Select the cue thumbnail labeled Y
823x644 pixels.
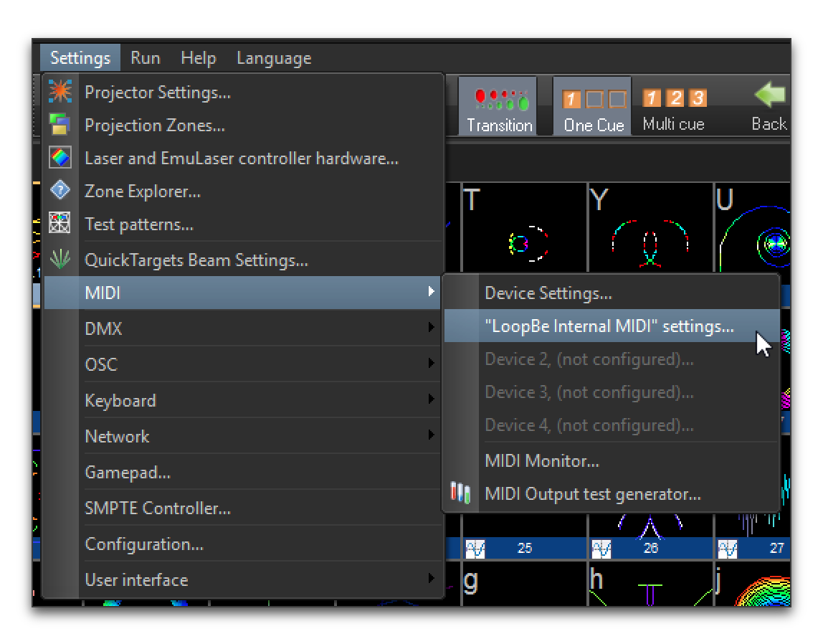[650, 228]
